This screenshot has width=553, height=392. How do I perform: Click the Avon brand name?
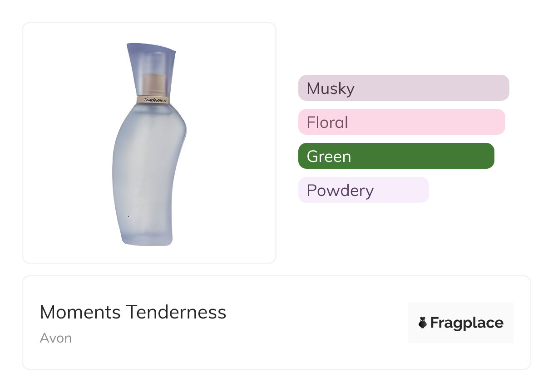point(56,338)
